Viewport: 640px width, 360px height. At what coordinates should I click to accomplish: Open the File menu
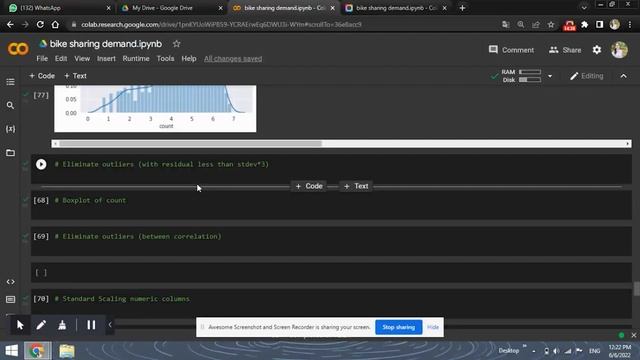point(42,59)
